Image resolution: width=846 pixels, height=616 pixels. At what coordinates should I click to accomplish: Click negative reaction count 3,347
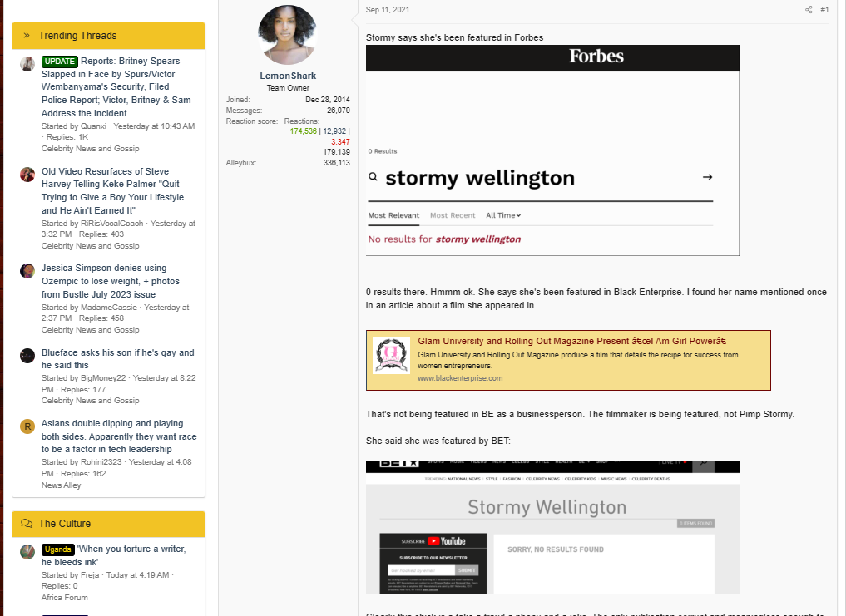pyautogui.click(x=340, y=142)
